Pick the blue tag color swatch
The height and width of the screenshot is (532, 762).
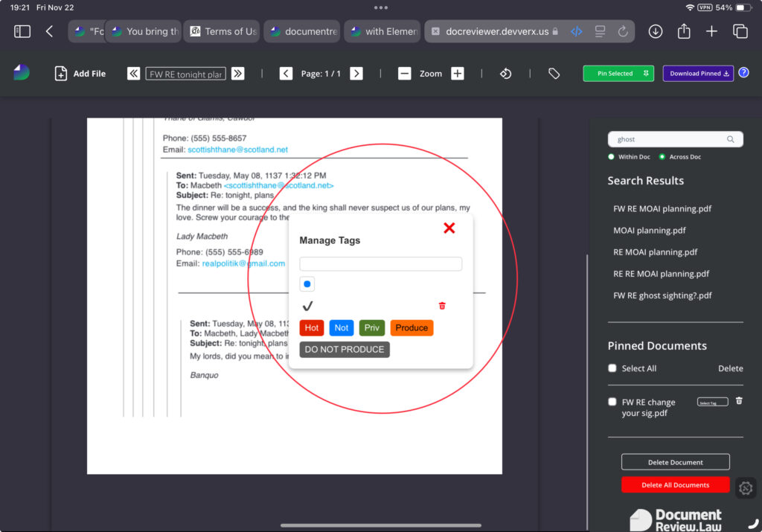coord(308,284)
